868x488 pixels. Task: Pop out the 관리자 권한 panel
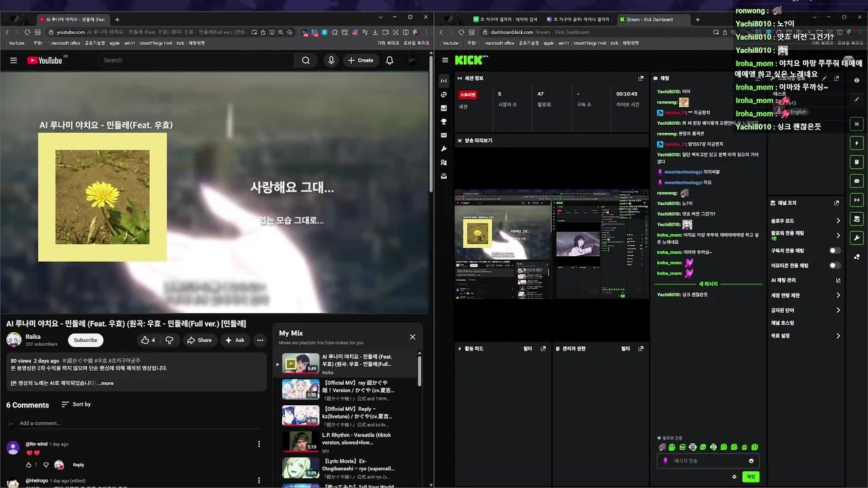coord(640,349)
